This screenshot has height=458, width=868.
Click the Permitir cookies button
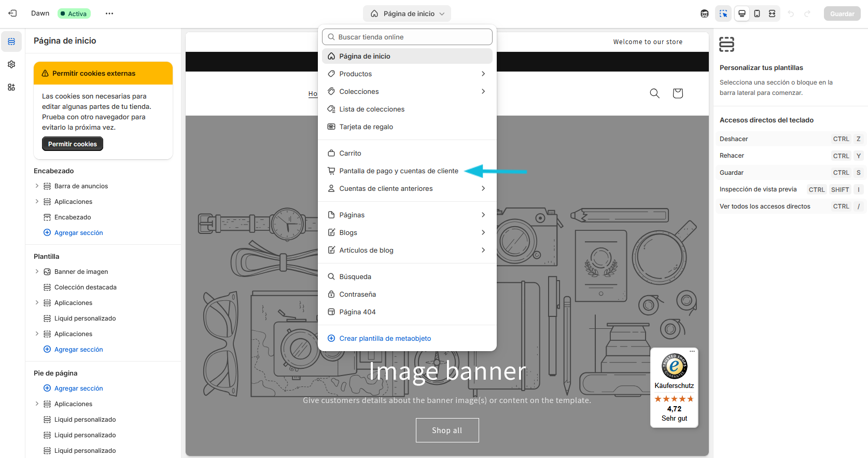coord(73,144)
